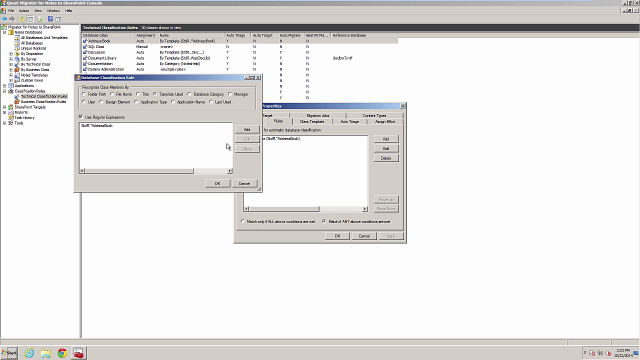Click the Reports tree icon
The width and height of the screenshot is (640, 360).
click(11, 112)
